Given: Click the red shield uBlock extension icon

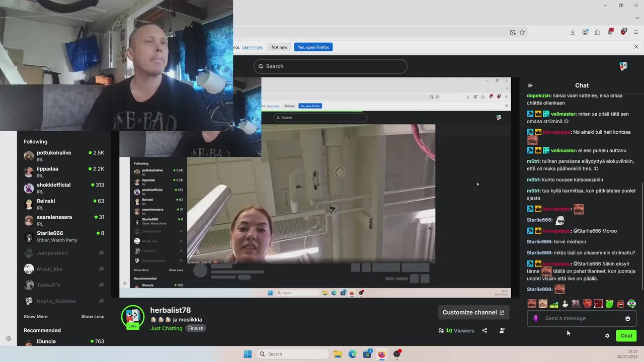Looking at the screenshot, I should 623,32.
